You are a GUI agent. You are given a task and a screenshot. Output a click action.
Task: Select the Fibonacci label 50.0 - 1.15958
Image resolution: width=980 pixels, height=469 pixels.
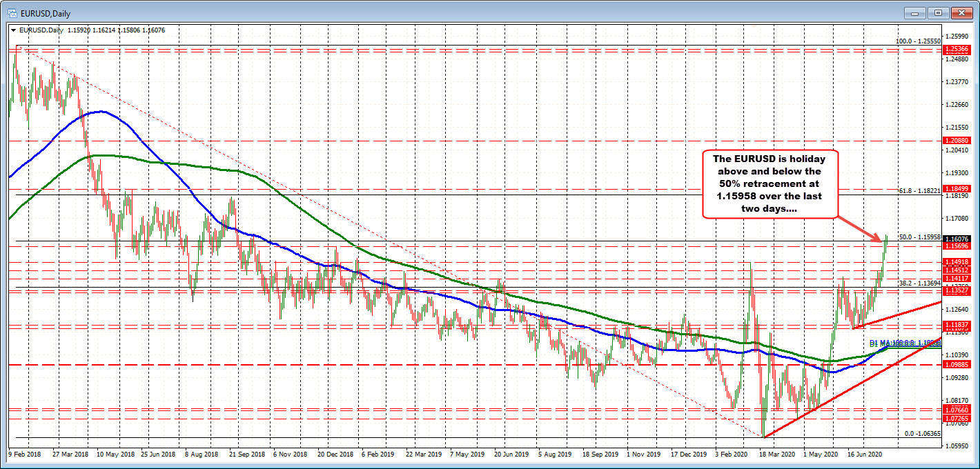[919, 237]
